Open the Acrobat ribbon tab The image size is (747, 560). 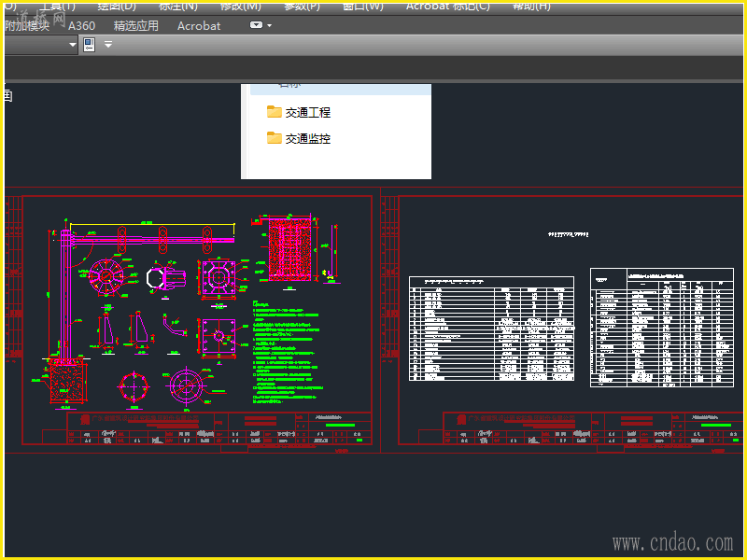point(199,26)
